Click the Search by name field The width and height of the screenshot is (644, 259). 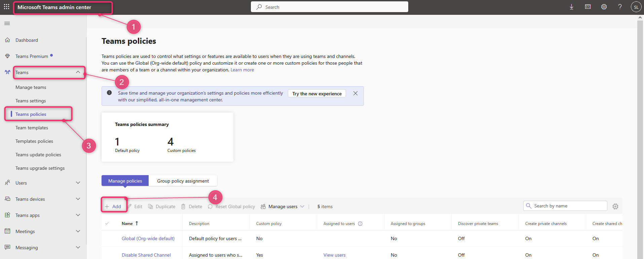[565, 206]
